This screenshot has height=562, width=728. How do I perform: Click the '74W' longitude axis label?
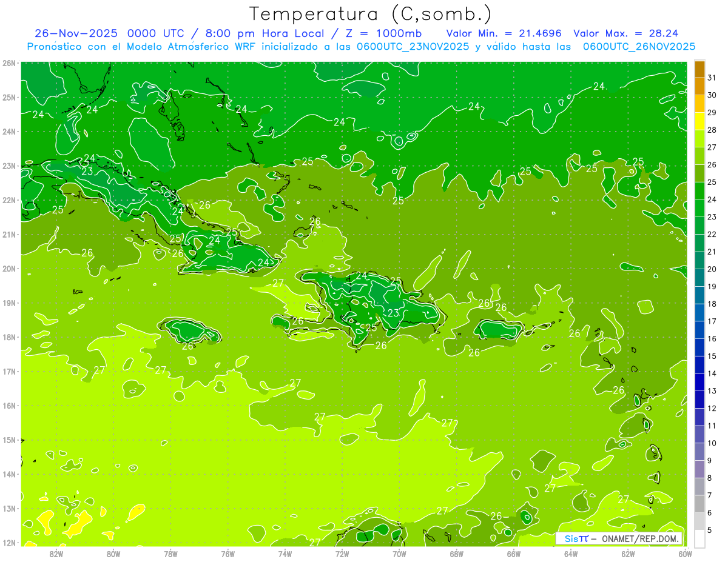(x=285, y=554)
